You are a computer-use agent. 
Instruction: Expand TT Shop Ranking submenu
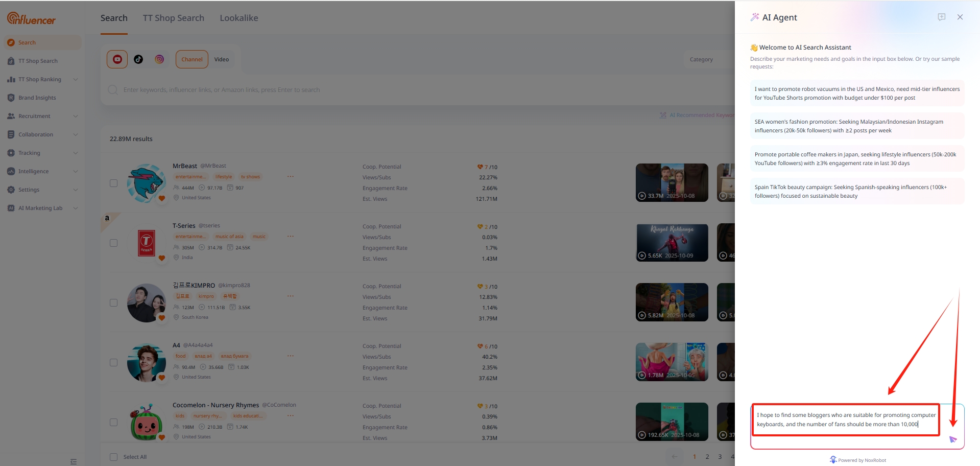(76, 79)
